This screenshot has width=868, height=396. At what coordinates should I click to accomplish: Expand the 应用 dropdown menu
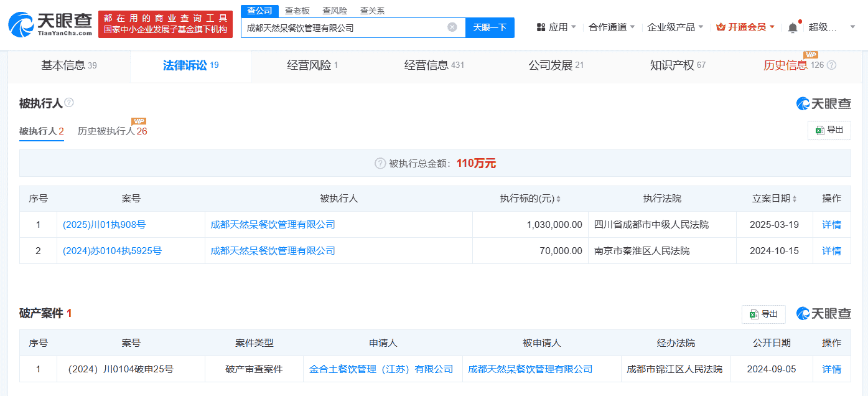click(x=556, y=27)
